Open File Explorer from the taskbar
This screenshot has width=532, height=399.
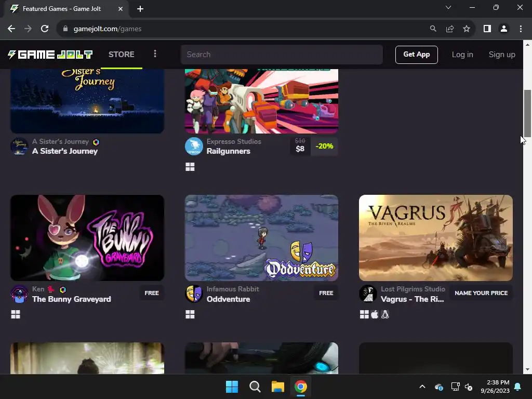point(277,387)
